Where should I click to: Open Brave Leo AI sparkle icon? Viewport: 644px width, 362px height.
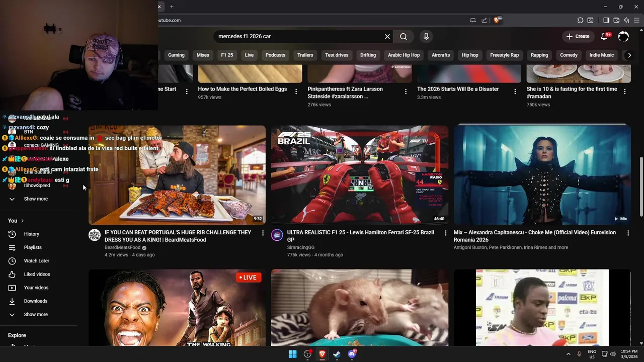626,20
